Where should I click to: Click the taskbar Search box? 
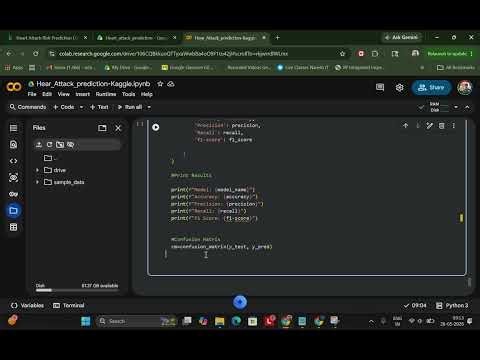click(137, 321)
